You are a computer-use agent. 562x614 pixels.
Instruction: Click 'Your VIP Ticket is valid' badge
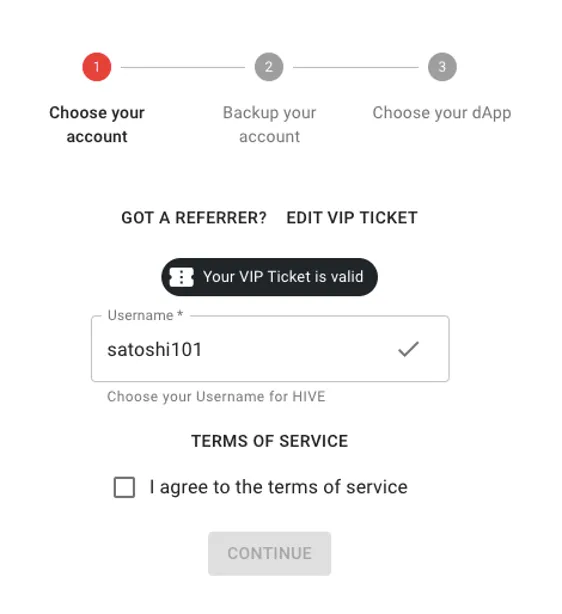pyautogui.click(x=269, y=277)
